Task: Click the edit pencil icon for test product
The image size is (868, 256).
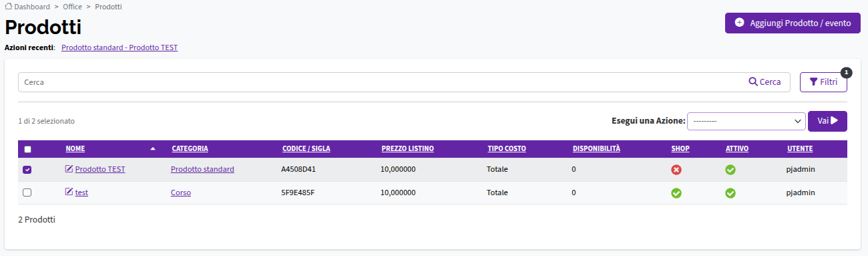Action: (x=69, y=192)
